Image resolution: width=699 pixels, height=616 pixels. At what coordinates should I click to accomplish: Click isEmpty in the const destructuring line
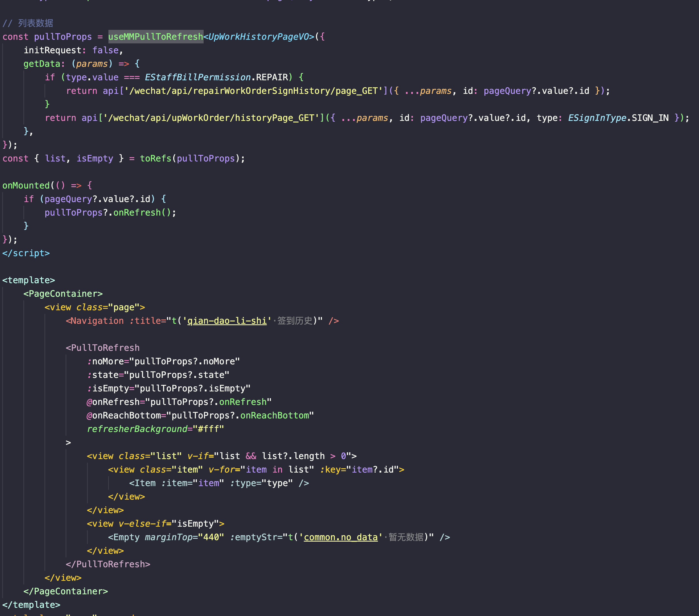tap(95, 158)
